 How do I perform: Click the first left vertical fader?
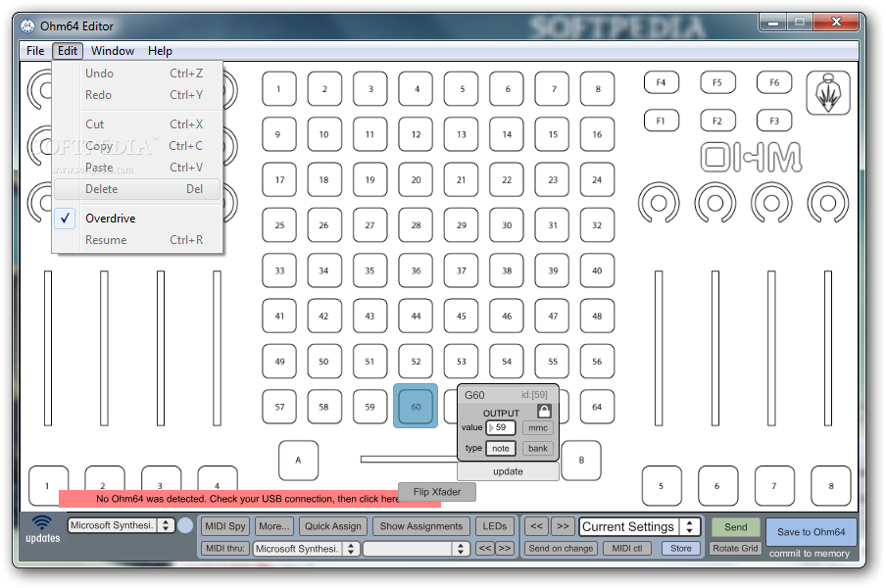point(48,348)
